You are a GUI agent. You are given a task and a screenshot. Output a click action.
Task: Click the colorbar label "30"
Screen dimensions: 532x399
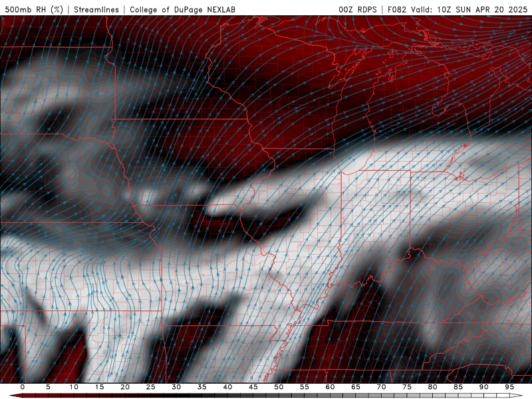pyautogui.click(x=176, y=387)
